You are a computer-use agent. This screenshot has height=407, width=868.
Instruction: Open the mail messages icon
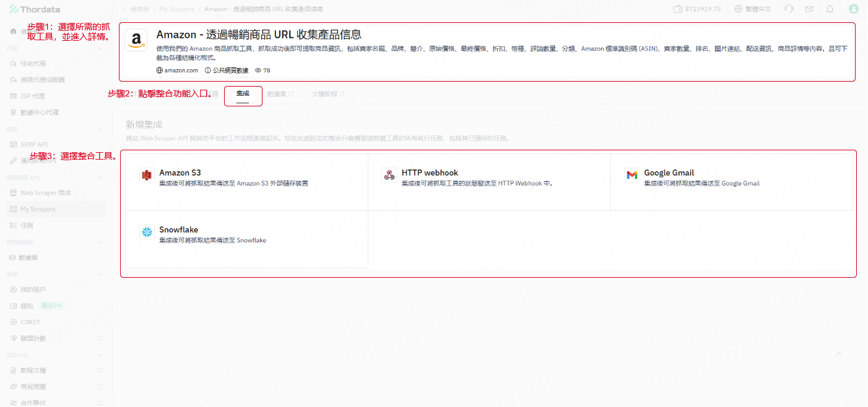[809, 9]
